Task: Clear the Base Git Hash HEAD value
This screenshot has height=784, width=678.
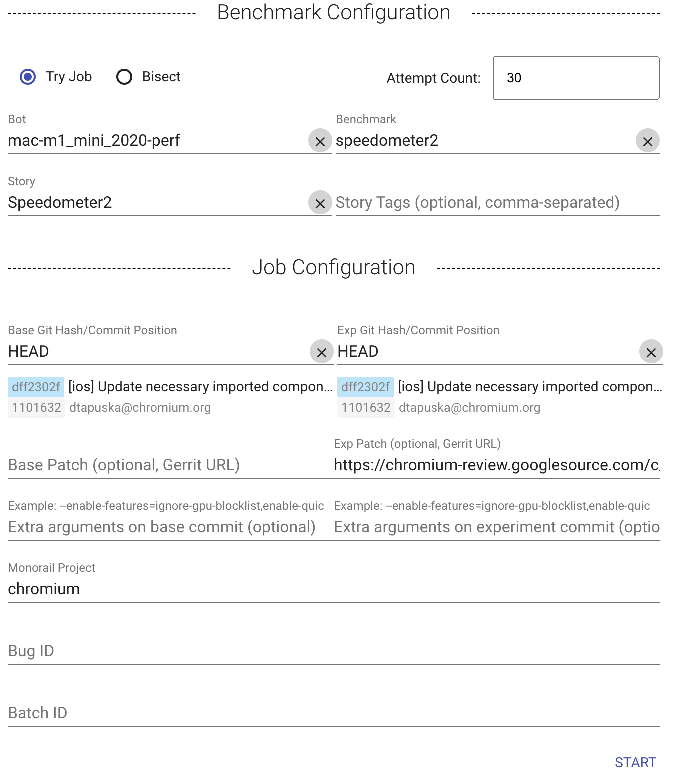Action: pos(322,352)
